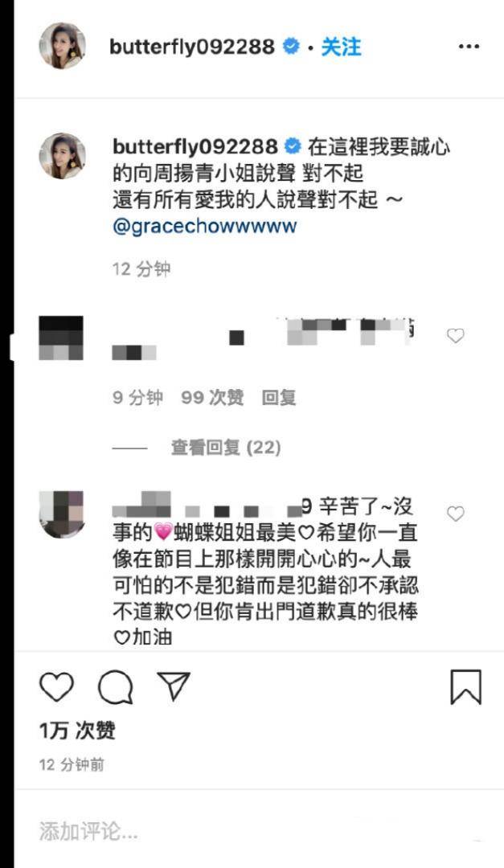504x868 pixels.
Task: Open the @gracechowwwww mention link
Action: pos(205,226)
